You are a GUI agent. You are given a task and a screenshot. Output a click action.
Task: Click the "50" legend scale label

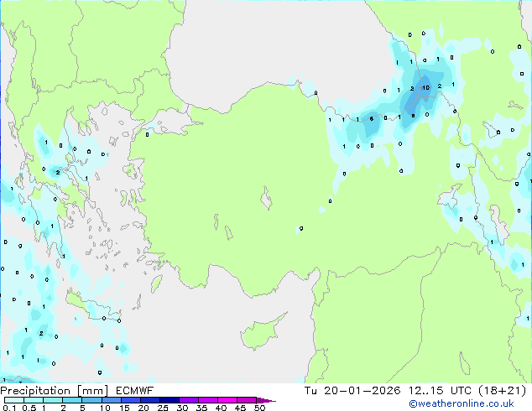(x=259, y=408)
